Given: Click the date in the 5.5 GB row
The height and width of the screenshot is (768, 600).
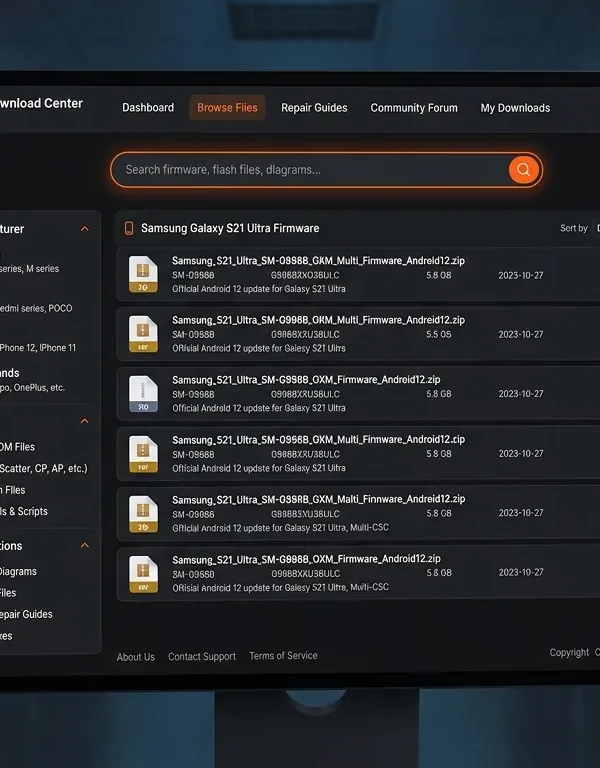Looking at the screenshot, I should 521,334.
